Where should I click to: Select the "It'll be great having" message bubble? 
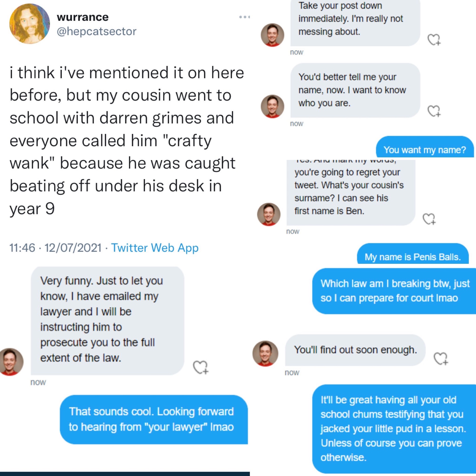click(x=394, y=428)
